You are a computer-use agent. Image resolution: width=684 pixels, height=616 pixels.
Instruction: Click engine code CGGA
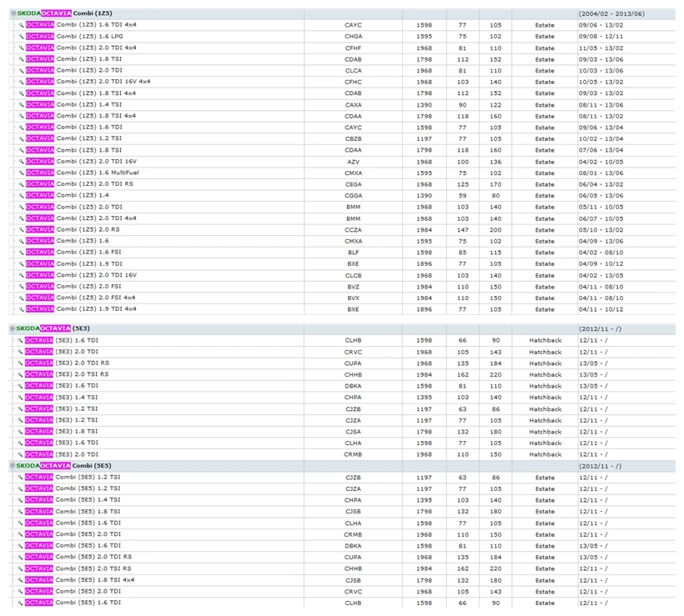point(353,196)
